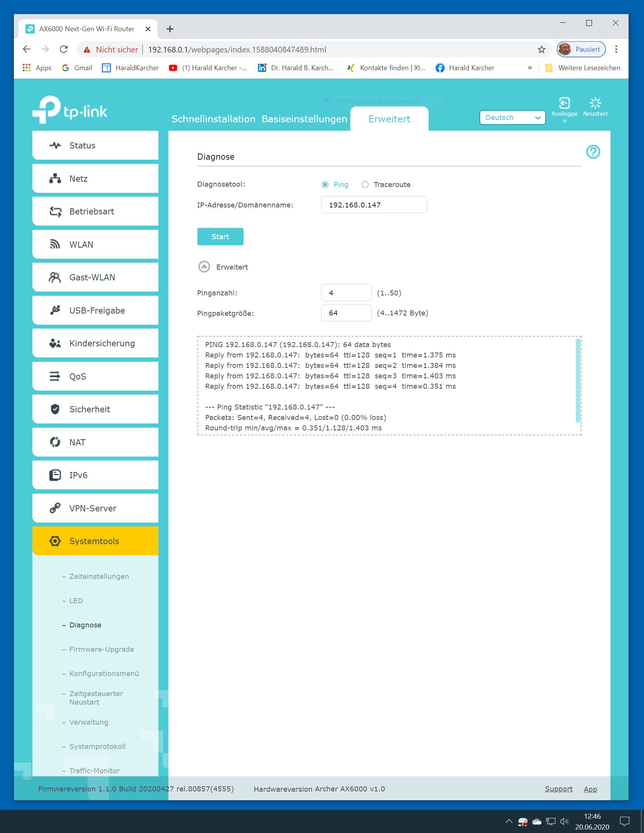The width and height of the screenshot is (644, 833).
Task: Open Verwaltung submenu item
Action: tap(89, 722)
